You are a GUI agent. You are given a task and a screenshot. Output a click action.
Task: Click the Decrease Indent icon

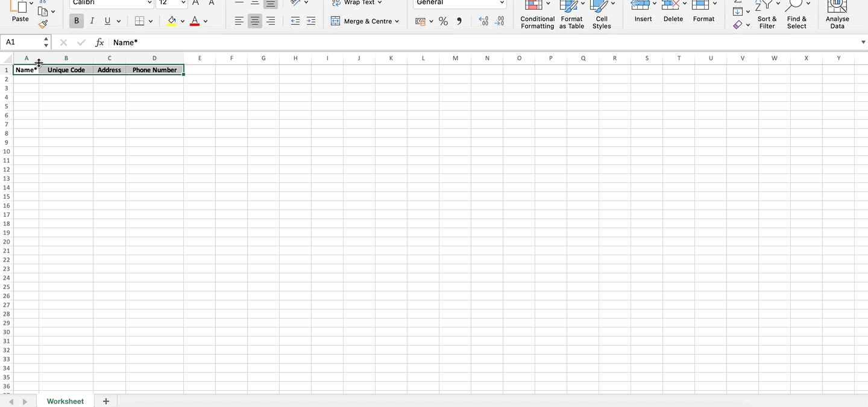pyautogui.click(x=295, y=21)
